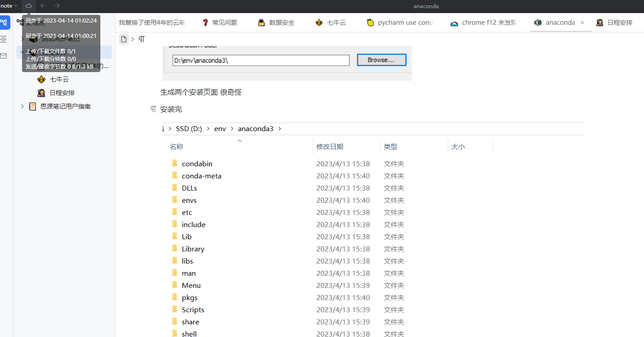Close the anaconda tab
The width and height of the screenshot is (644, 337).
582,23
